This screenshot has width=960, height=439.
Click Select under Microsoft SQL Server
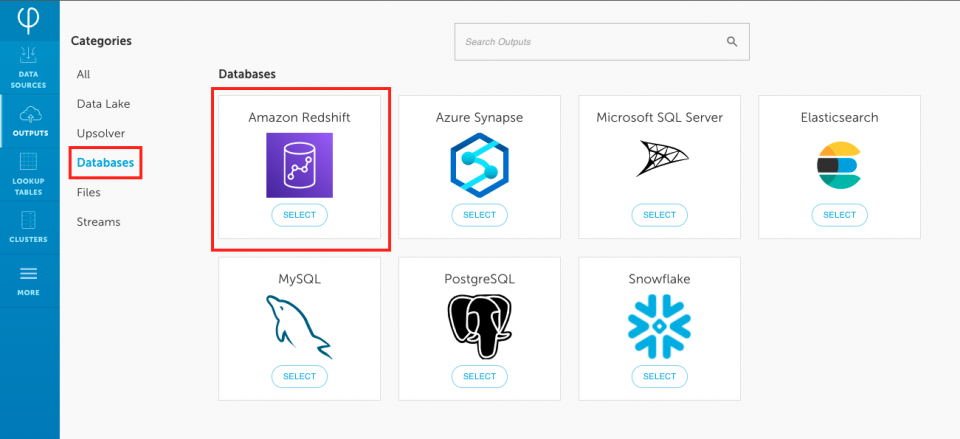[659, 215]
